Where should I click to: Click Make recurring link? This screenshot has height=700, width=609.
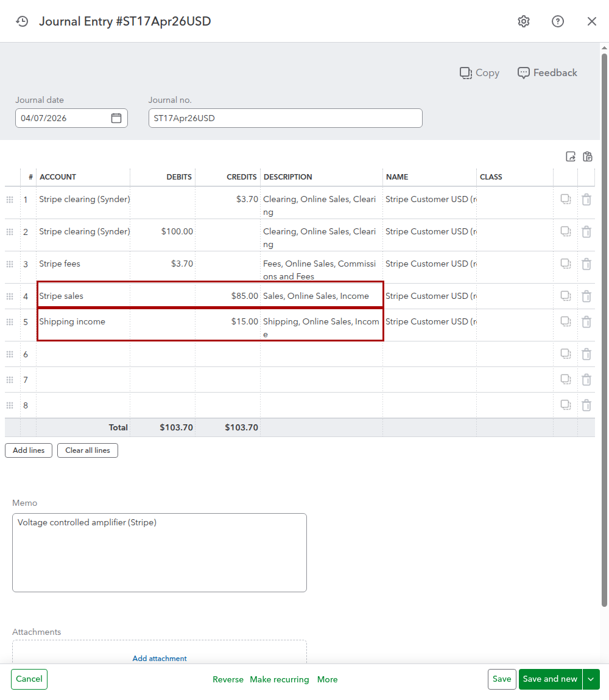(x=280, y=679)
